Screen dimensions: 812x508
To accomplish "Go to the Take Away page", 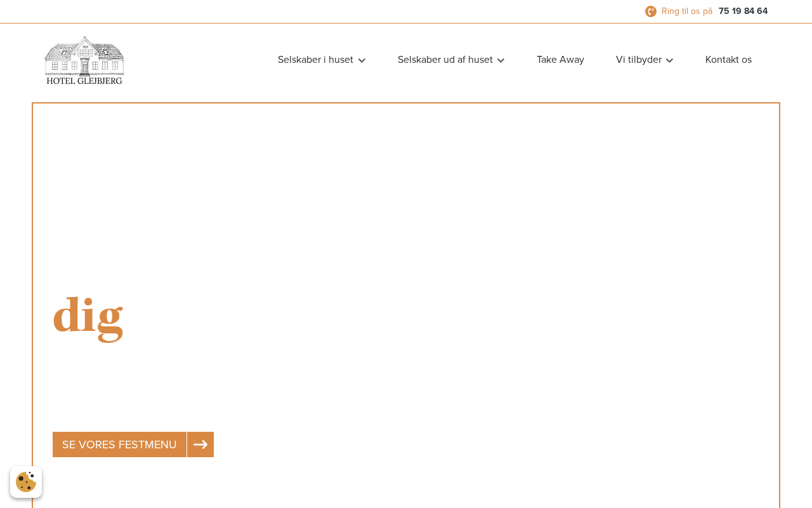I will tap(560, 60).
